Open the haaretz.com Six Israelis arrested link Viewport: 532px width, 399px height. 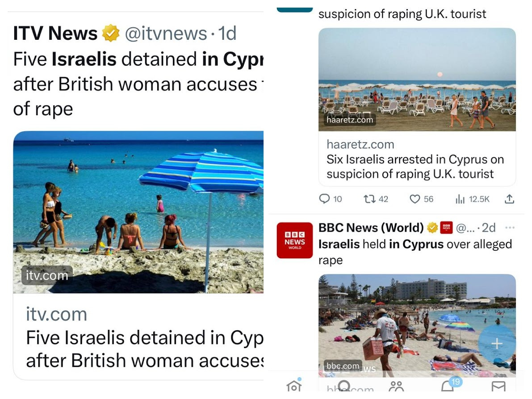point(417,159)
